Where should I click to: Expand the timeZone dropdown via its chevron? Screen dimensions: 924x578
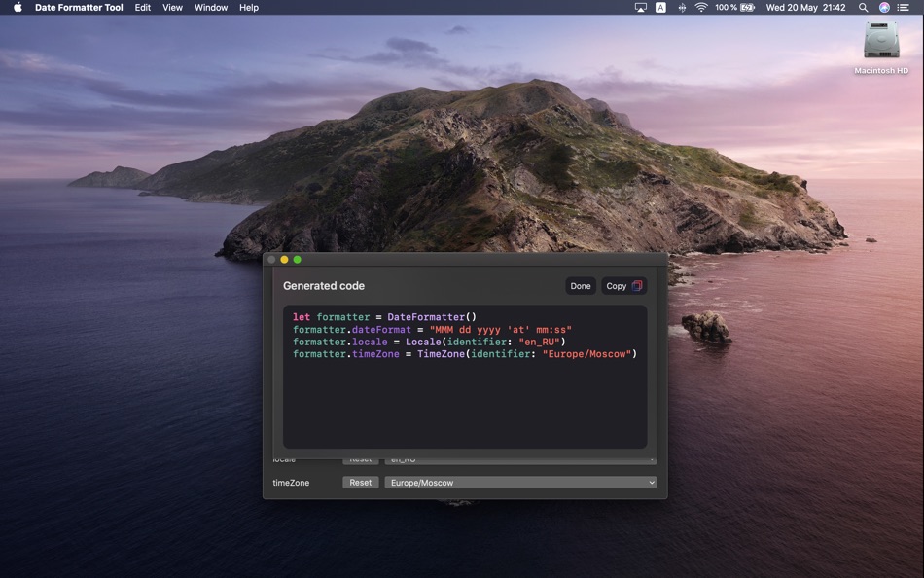(654, 482)
